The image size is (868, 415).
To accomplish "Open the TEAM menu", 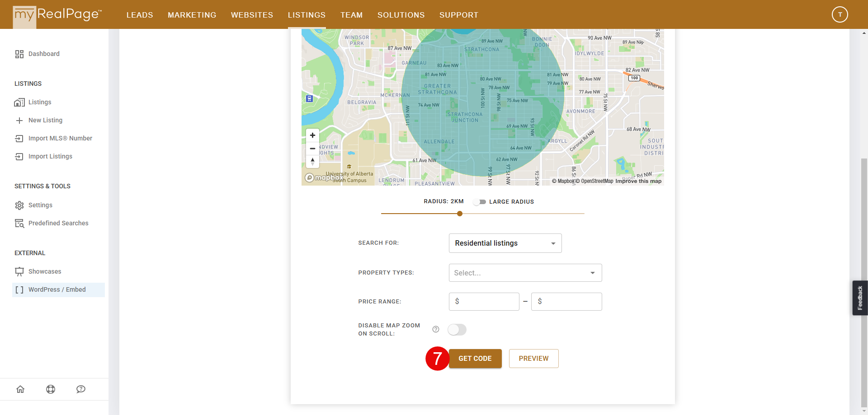I will click(352, 15).
